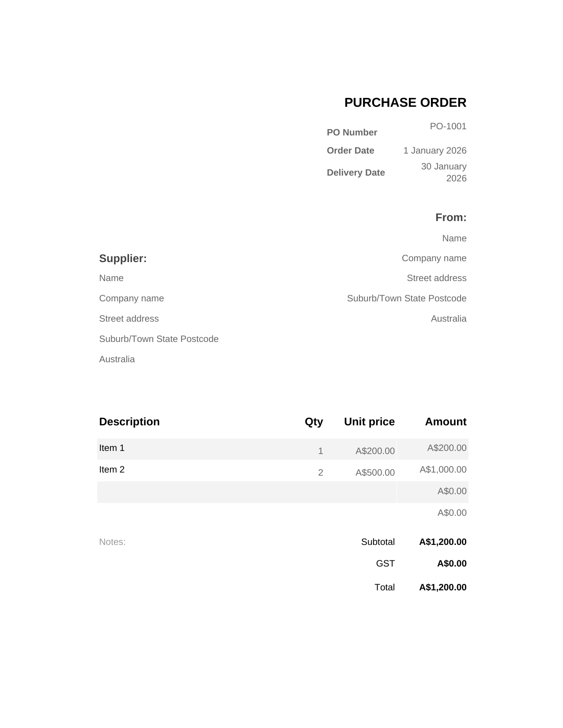The height and width of the screenshot is (728, 563).
Task: Select the GST value A$0.00
Action: click(452, 563)
